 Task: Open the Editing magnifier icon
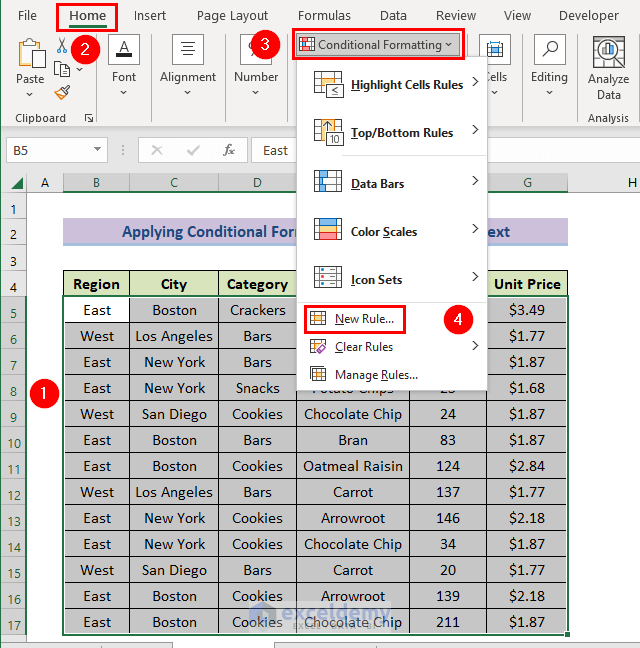click(x=550, y=50)
